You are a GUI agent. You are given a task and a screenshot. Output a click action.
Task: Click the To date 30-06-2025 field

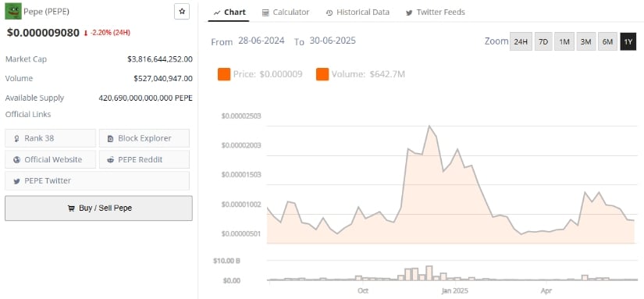pos(333,41)
